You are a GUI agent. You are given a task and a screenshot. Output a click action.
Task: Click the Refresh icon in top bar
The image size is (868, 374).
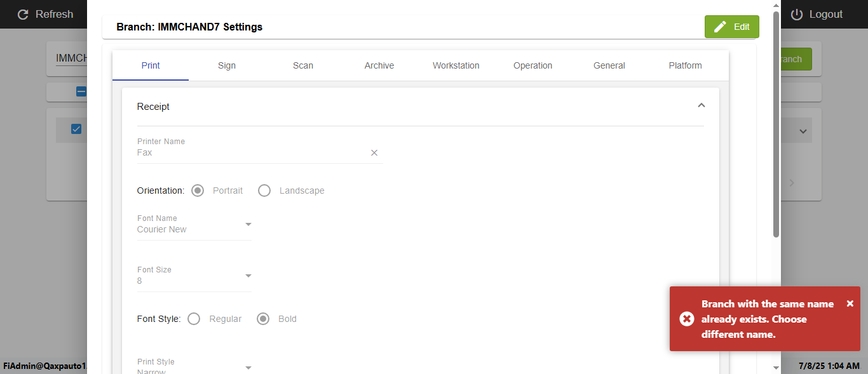[24, 14]
